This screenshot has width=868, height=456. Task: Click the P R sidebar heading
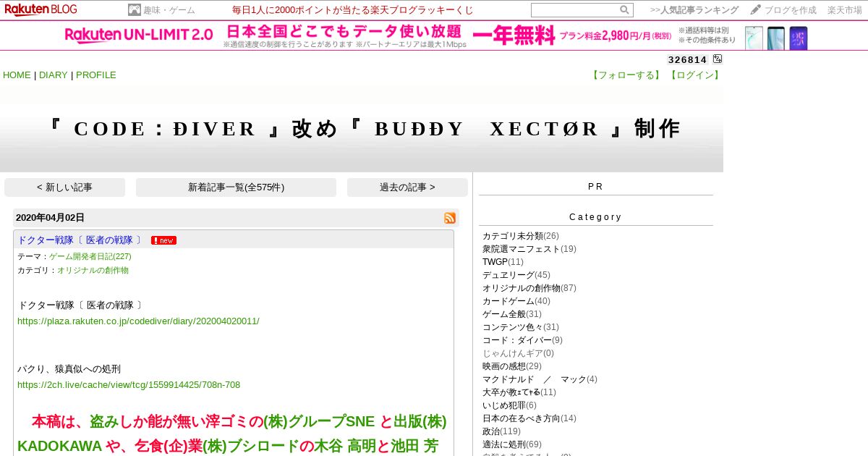tap(596, 187)
